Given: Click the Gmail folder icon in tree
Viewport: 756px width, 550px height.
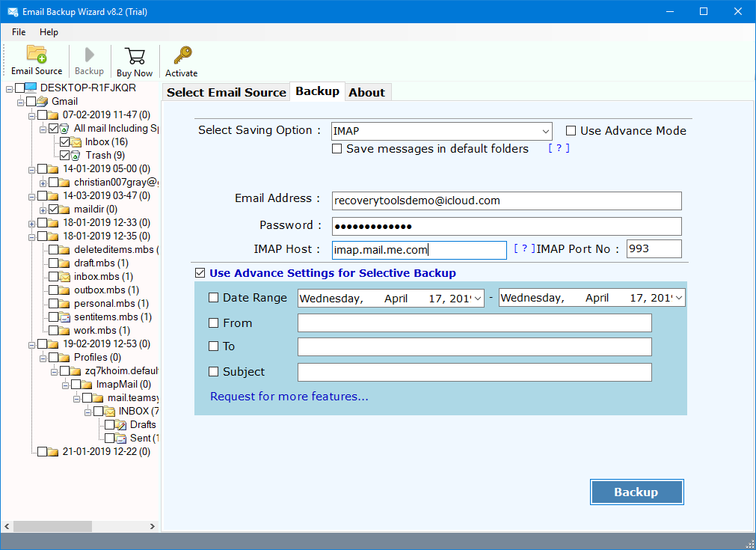Looking at the screenshot, I should coord(43,101).
